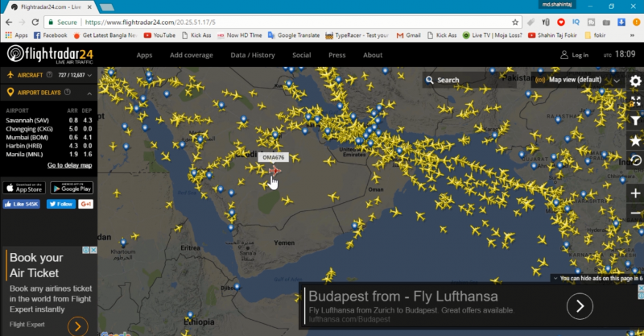Toggle fullscreen map view icon

click(x=635, y=101)
